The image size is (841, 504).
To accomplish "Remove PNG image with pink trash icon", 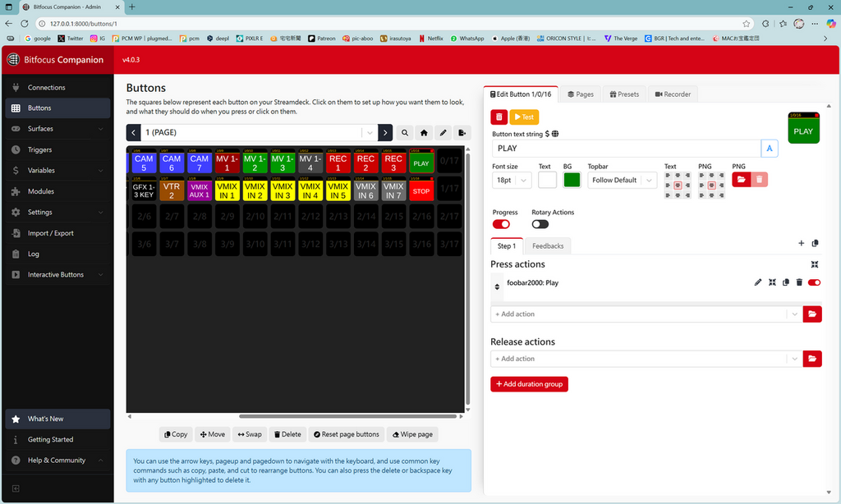I will point(759,180).
